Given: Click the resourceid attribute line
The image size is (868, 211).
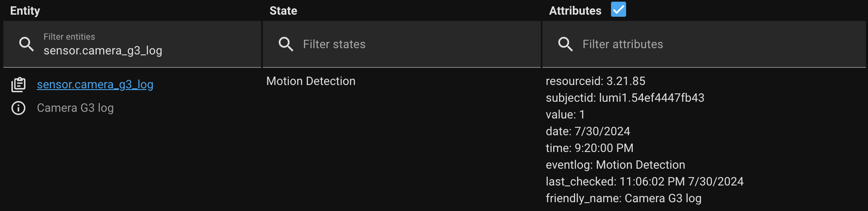Looking at the screenshot, I should [596, 81].
